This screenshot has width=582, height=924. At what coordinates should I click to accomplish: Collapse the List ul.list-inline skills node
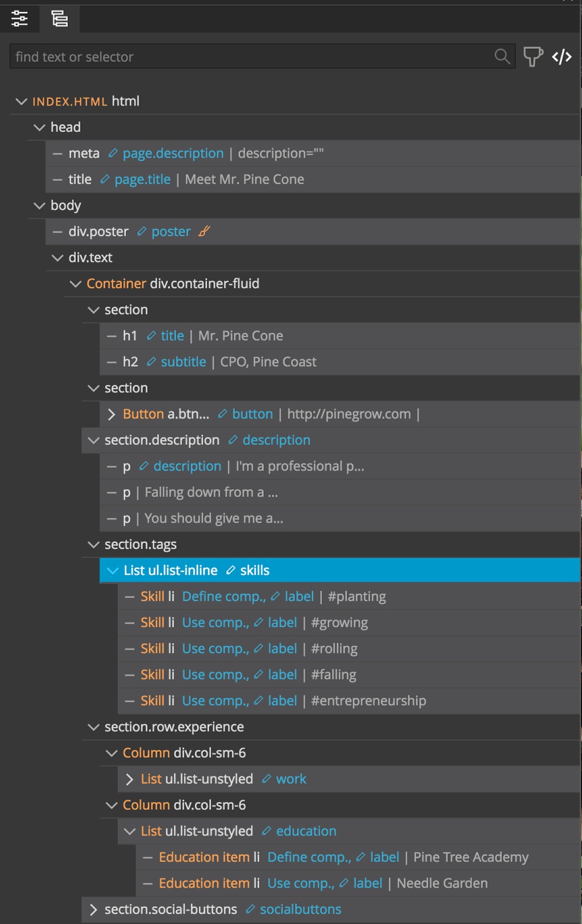(x=112, y=570)
